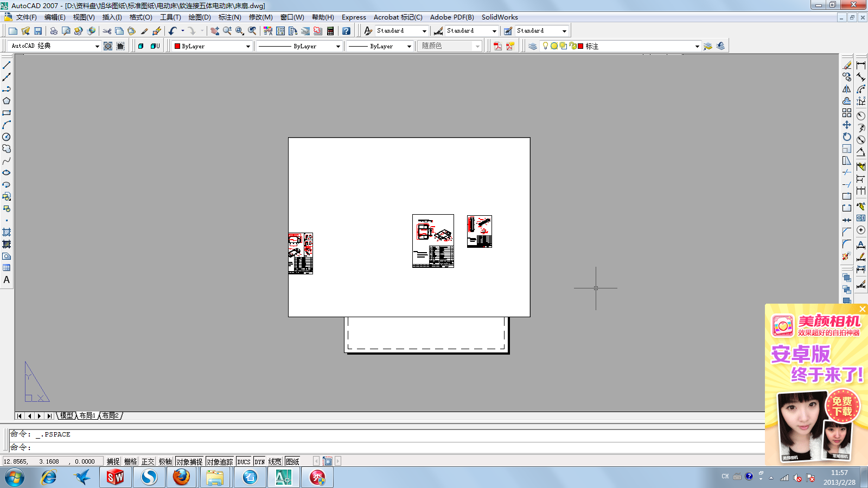Open the 文件(F) menu
868x488 pixels.
tap(27, 17)
